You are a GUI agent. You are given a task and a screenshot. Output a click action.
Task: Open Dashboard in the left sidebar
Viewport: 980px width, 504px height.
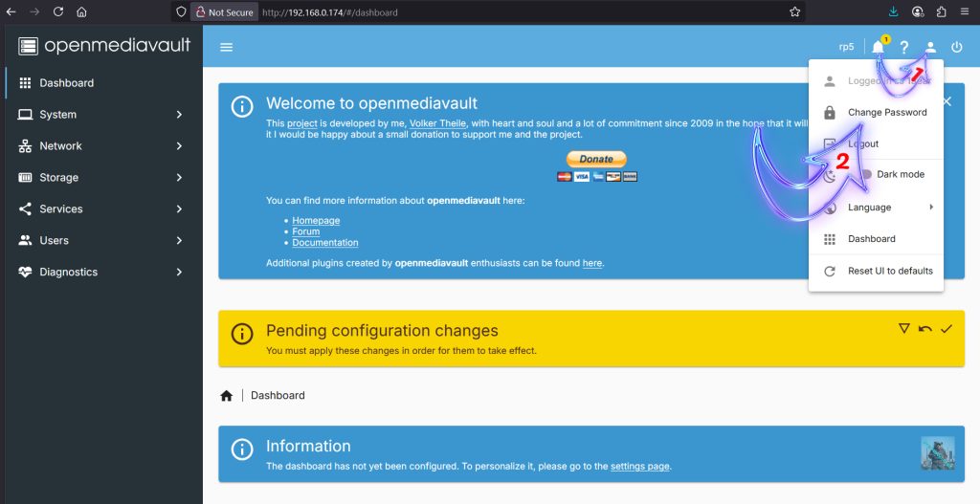click(x=66, y=83)
